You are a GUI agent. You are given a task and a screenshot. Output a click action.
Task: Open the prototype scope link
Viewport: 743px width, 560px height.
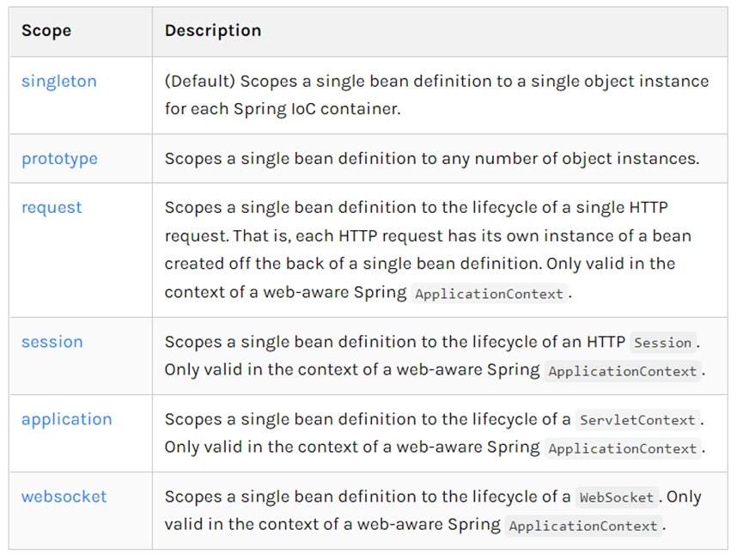tap(60, 159)
